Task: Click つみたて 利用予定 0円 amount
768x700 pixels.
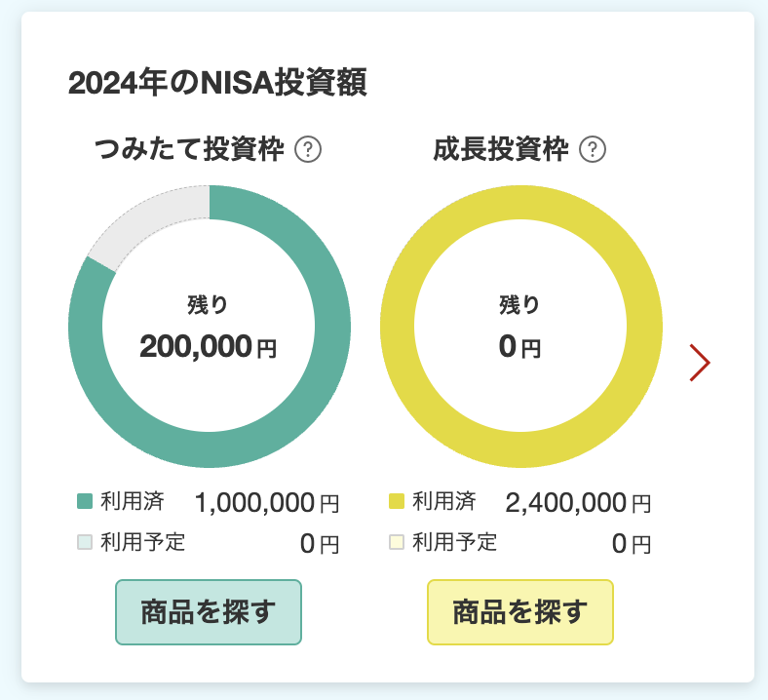Action: click(x=320, y=544)
